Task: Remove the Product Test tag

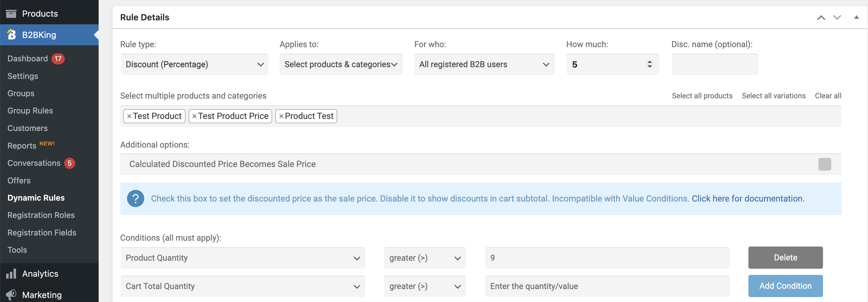Action: (281, 116)
